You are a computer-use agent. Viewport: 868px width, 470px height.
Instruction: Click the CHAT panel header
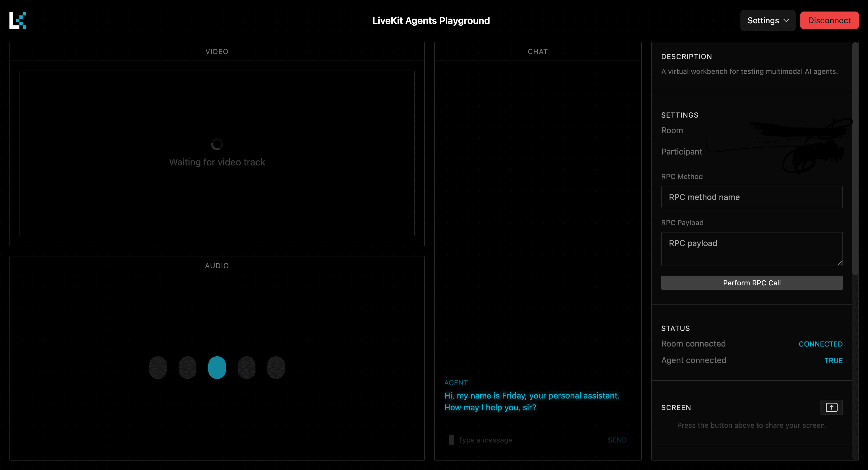point(538,52)
